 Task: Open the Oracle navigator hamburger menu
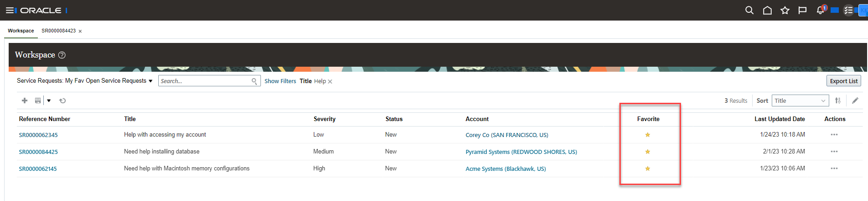[10, 10]
